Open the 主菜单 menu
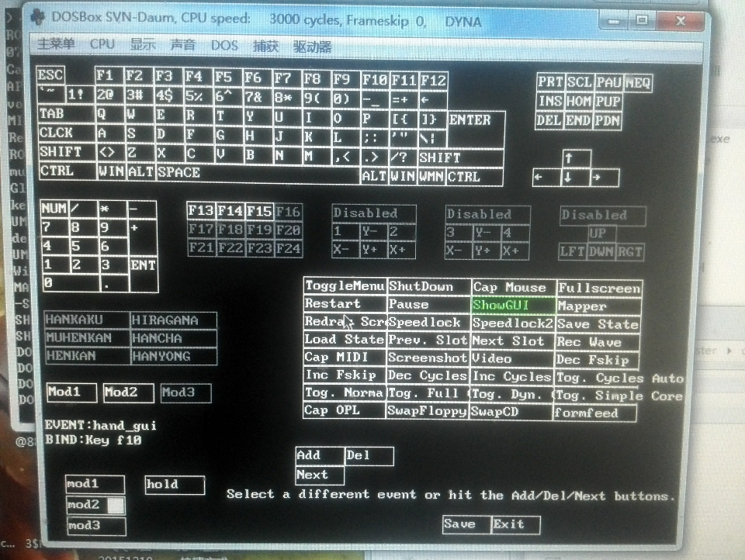 (x=56, y=44)
